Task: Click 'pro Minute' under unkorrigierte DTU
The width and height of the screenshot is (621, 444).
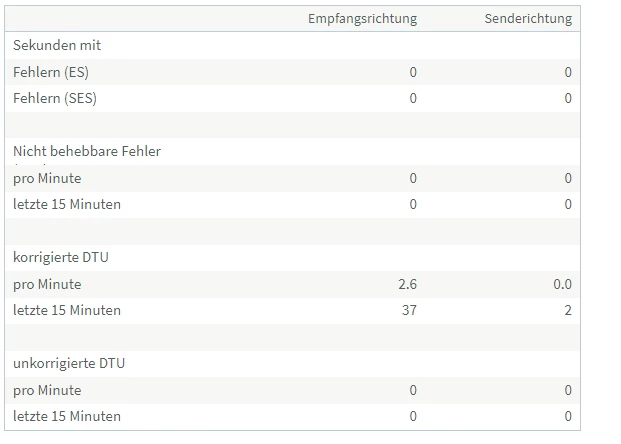Action: tap(47, 390)
